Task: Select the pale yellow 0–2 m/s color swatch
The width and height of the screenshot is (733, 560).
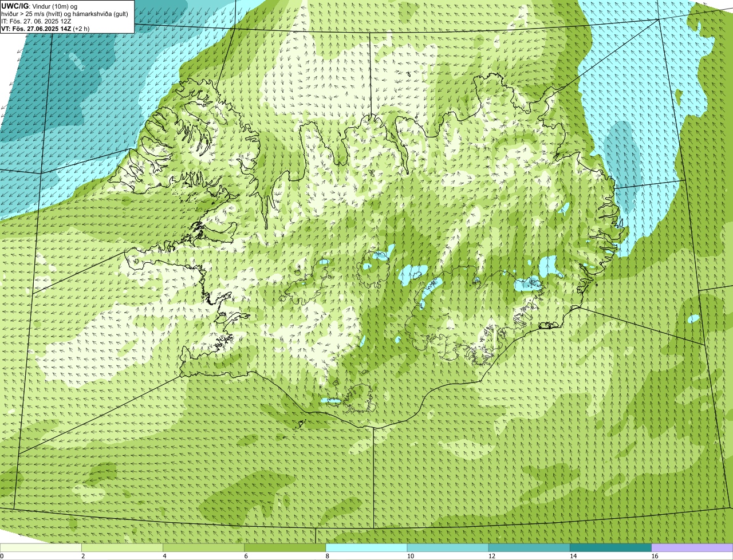Action: [x=41, y=547]
